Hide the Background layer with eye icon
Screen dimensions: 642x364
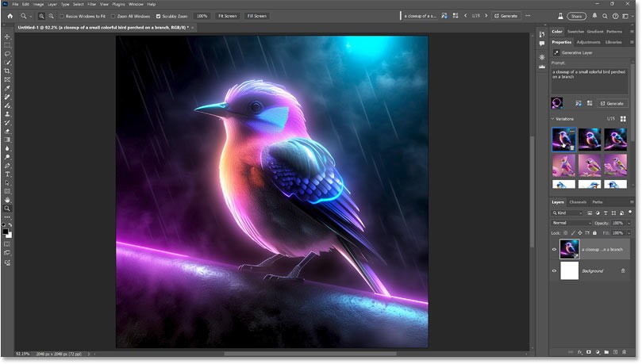555,271
